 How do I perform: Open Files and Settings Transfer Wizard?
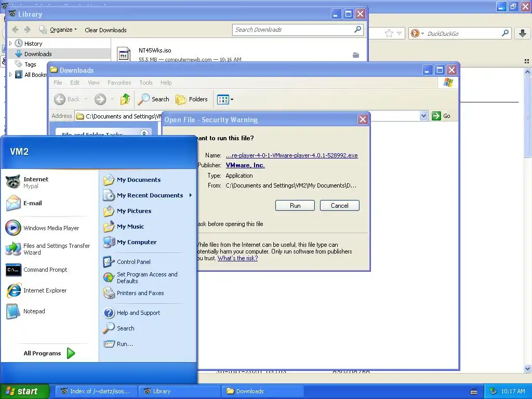[49, 249]
